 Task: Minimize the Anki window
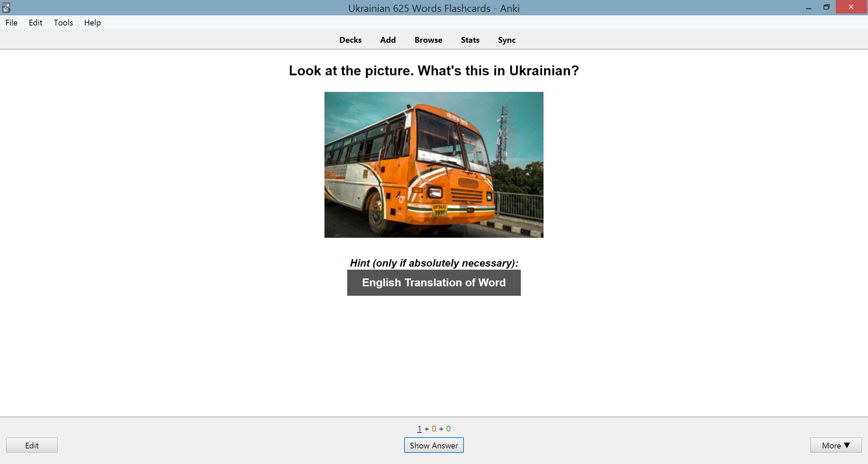point(809,7)
